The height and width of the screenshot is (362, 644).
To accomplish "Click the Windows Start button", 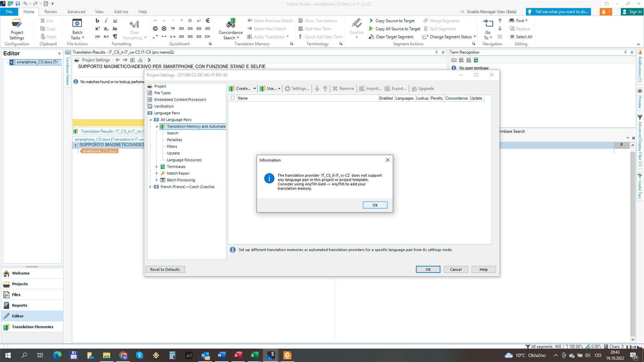I will coord(8,355).
